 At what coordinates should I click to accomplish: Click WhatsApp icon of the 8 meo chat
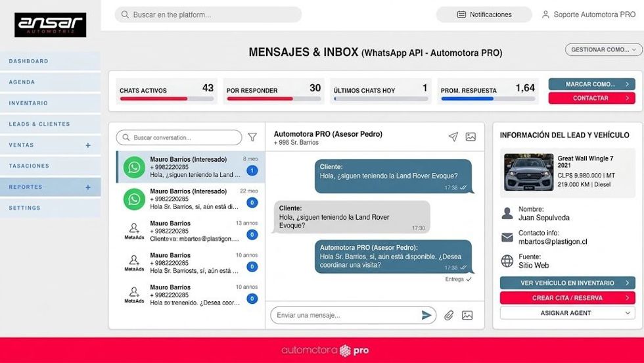point(134,167)
